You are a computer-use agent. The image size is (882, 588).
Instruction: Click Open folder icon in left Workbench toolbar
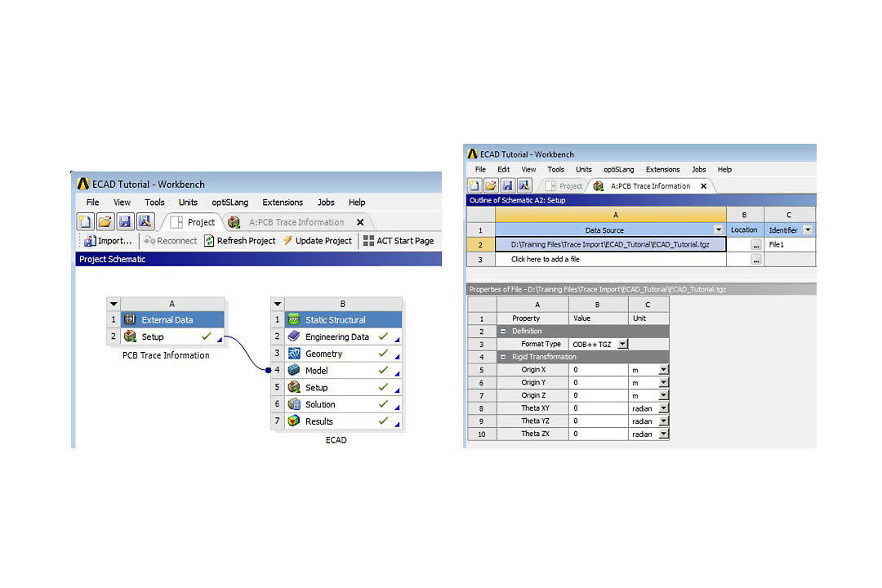pos(105,221)
